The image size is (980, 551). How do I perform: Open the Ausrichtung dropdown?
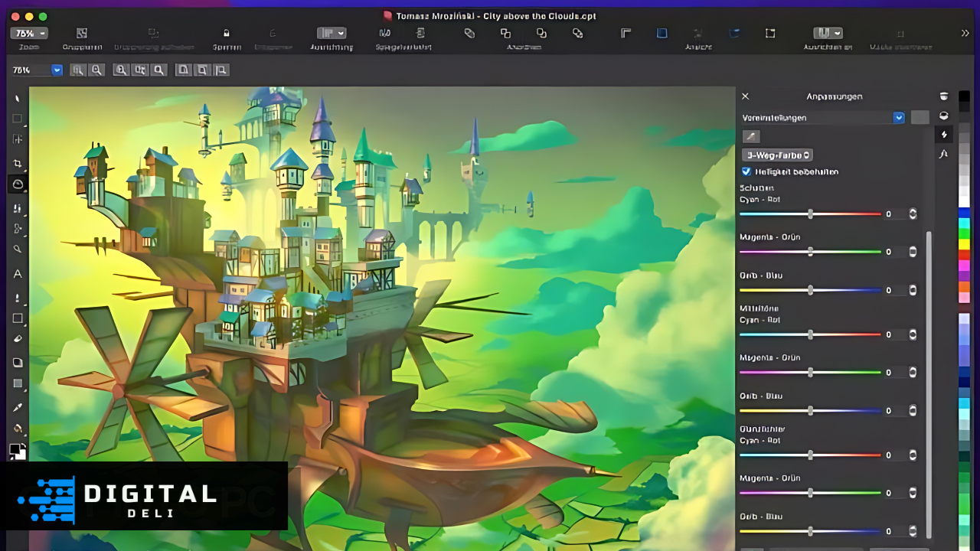[332, 33]
